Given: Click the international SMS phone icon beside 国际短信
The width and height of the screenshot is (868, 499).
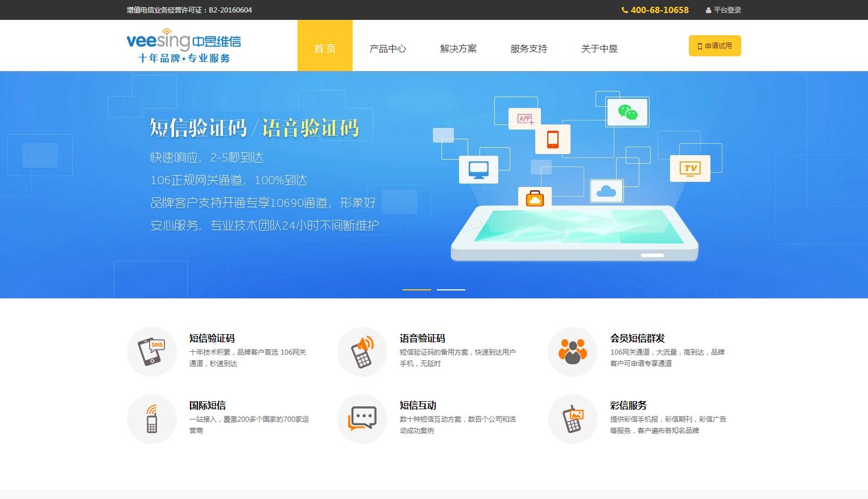Looking at the screenshot, I should pos(151,418).
